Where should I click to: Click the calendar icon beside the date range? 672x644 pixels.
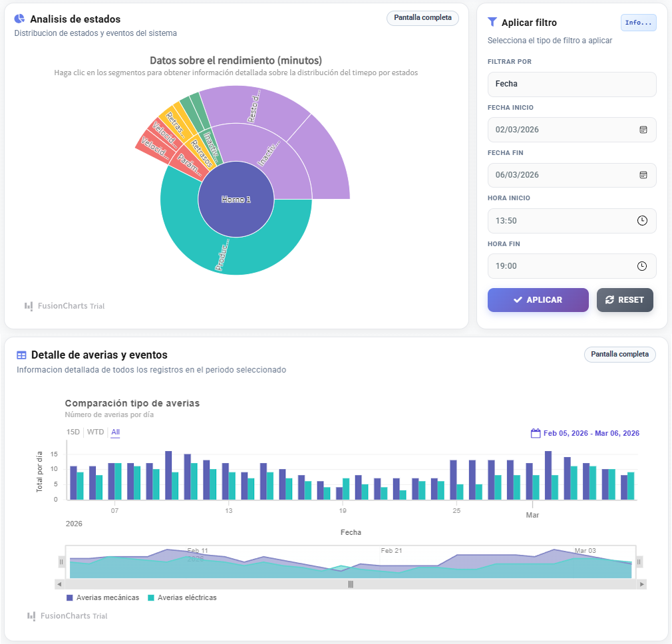click(536, 433)
